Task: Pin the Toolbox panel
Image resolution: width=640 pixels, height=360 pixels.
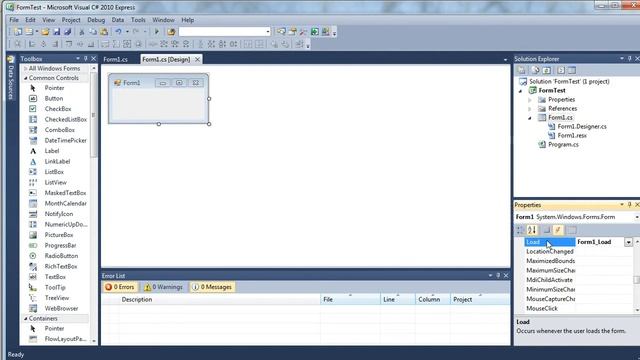Action: point(86,59)
